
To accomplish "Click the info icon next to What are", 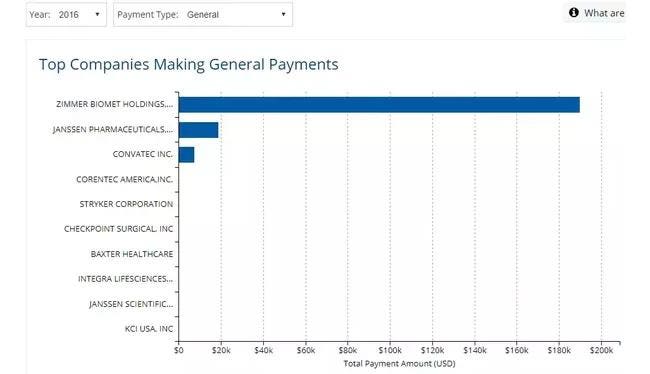I will (573, 12).
